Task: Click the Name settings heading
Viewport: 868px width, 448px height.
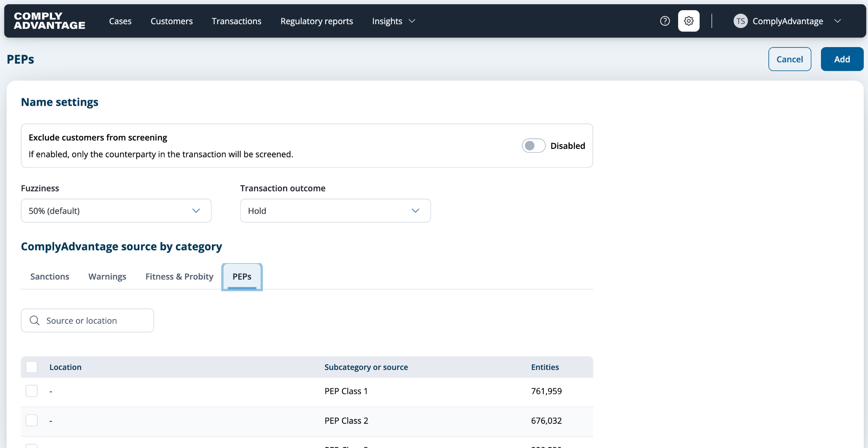Action: point(60,102)
